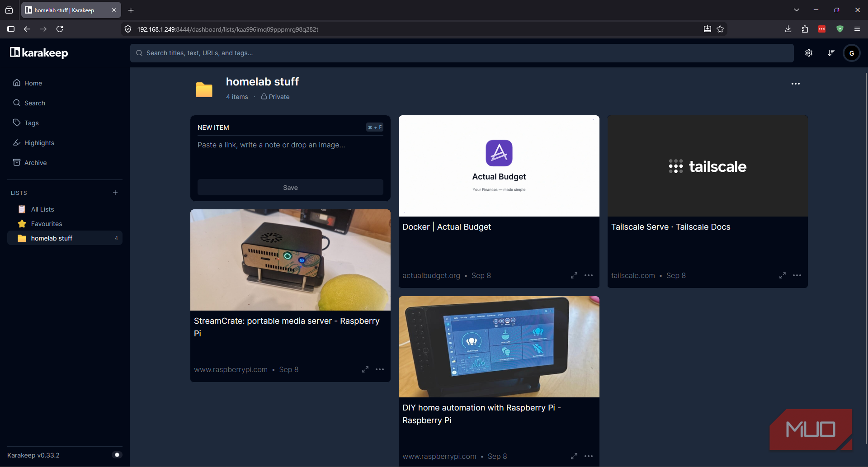Screen dimensions: 868x467
Task: Focus the bookmark search field
Action: pyautogui.click(x=462, y=53)
